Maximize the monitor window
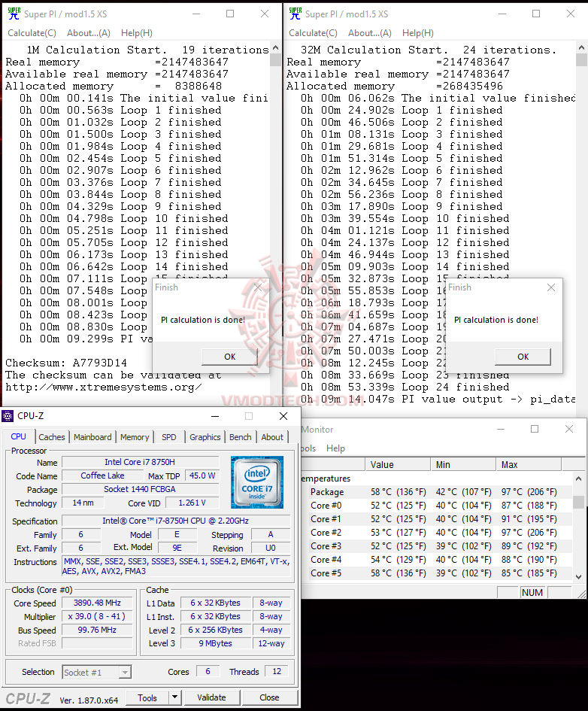588x711 pixels. tap(535, 429)
